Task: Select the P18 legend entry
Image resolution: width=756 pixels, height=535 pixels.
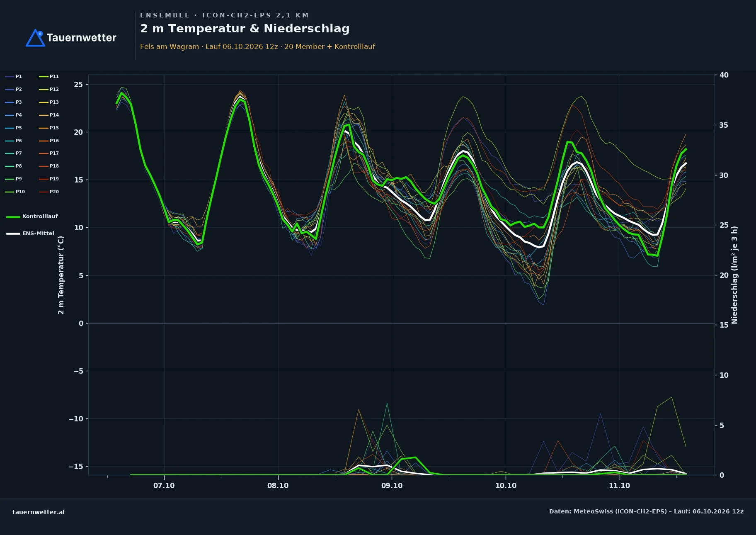Action: [x=49, y=166]
